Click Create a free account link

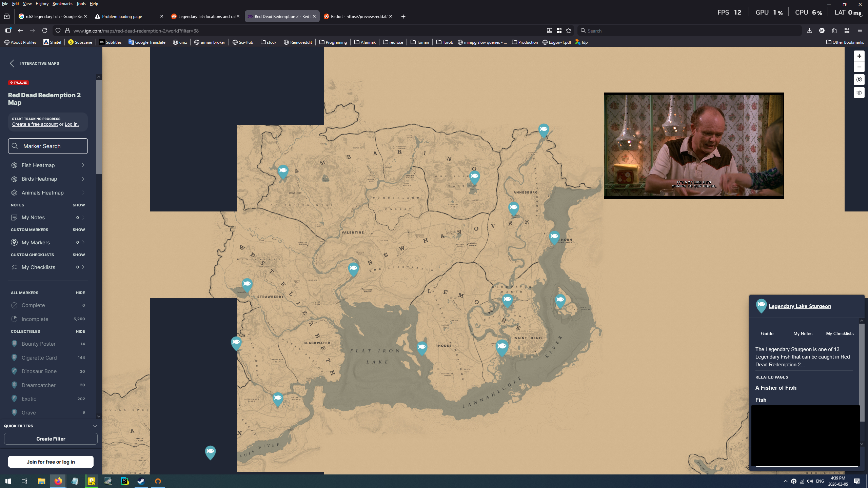35,124
